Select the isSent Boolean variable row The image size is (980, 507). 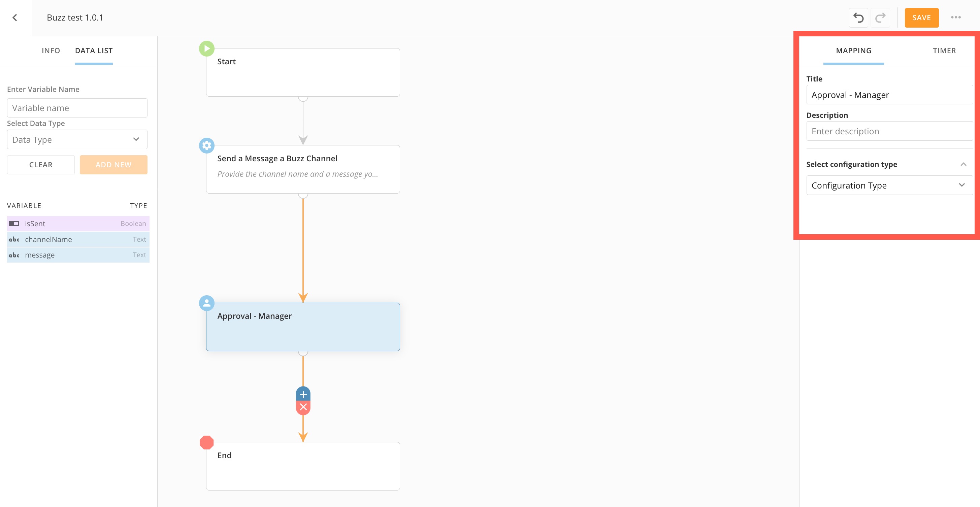coord(78,224)
